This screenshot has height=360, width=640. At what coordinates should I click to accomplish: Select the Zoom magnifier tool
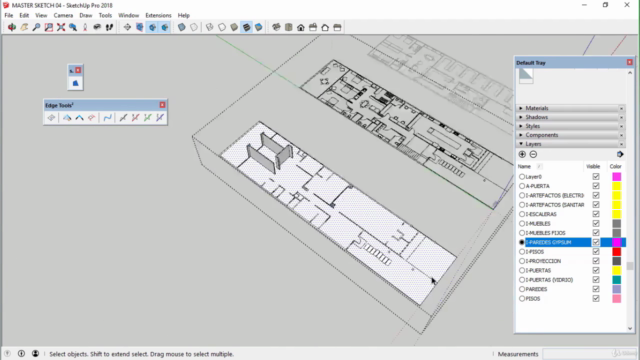36,27
